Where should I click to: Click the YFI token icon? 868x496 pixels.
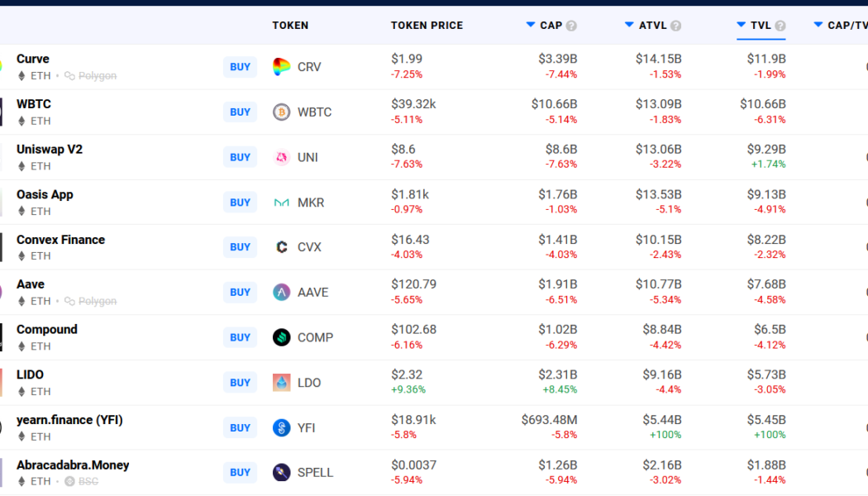(282, 427)
